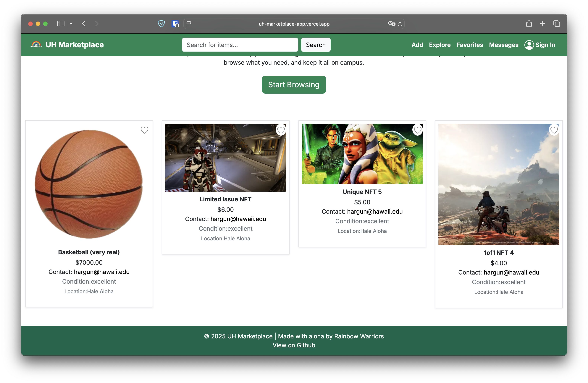Click the UH Marketplace rainbow logo

coord(36,45)
